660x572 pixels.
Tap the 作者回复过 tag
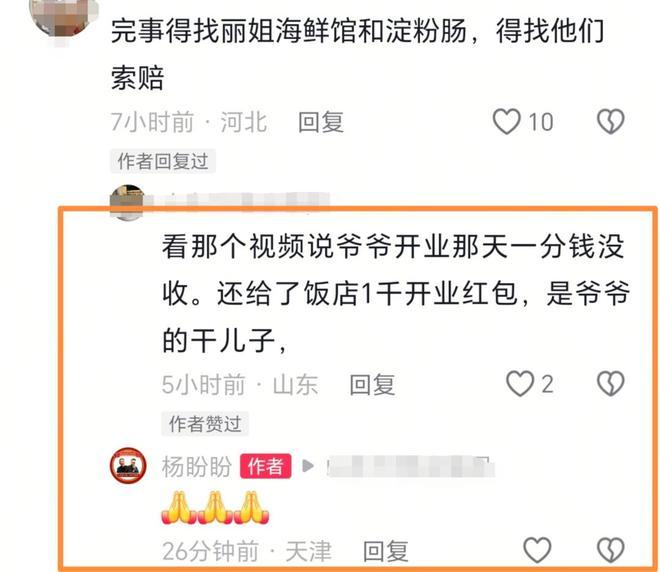(x=163, y=161)
